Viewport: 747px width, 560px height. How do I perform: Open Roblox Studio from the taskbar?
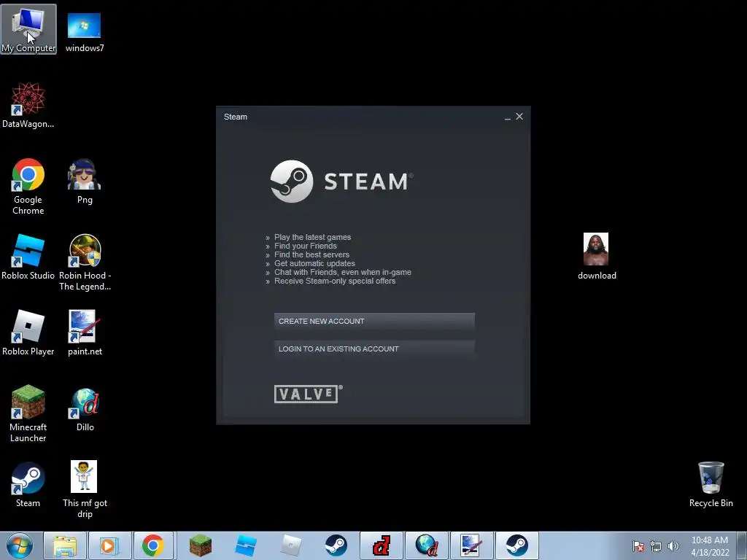point(245,545)
